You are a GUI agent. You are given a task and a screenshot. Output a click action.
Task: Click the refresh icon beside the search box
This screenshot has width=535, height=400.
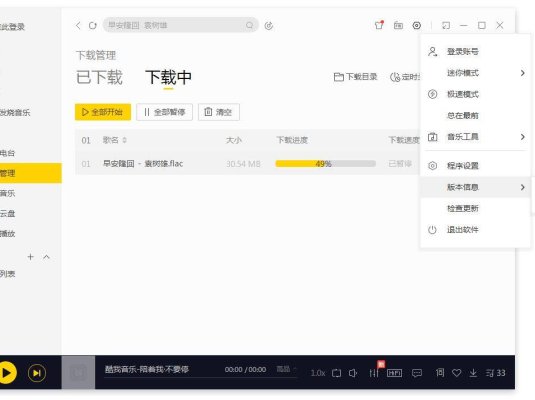point(92,26)
